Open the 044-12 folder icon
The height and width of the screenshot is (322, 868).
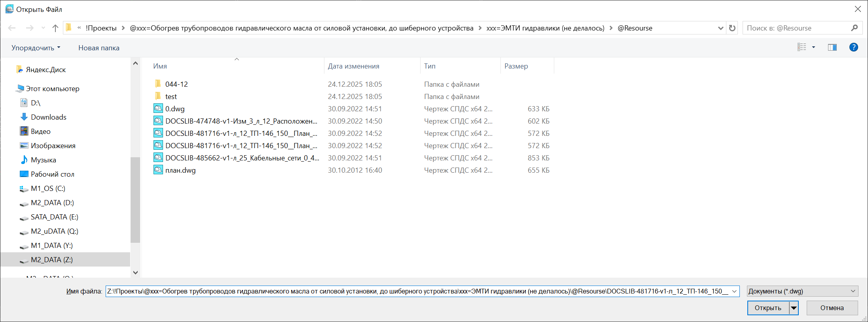pos(158,84)
